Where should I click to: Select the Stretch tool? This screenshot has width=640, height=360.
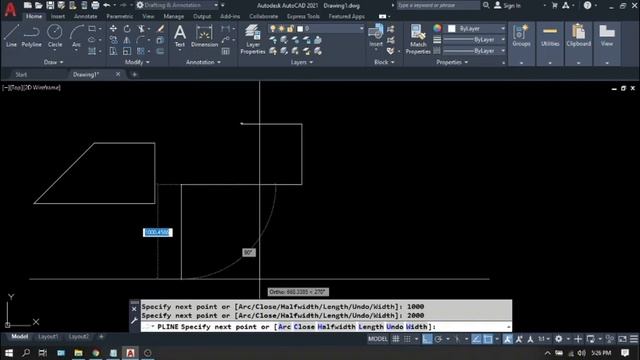pos(113,51)
